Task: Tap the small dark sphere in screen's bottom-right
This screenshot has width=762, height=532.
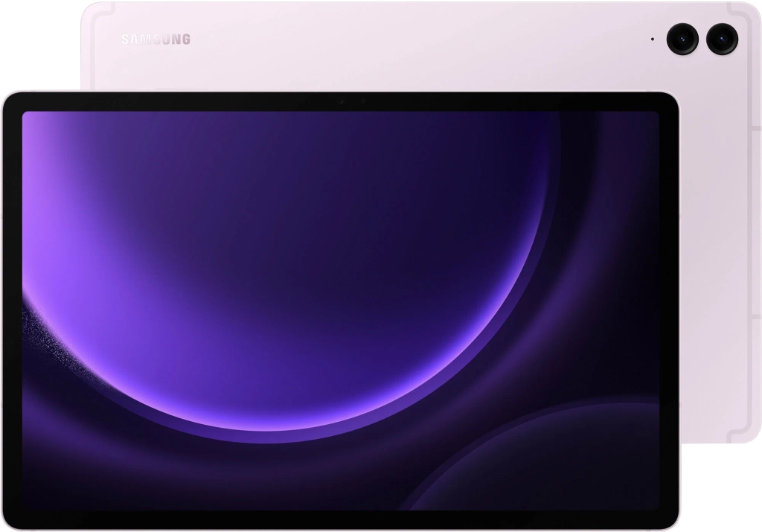Action: pos(566,469)
